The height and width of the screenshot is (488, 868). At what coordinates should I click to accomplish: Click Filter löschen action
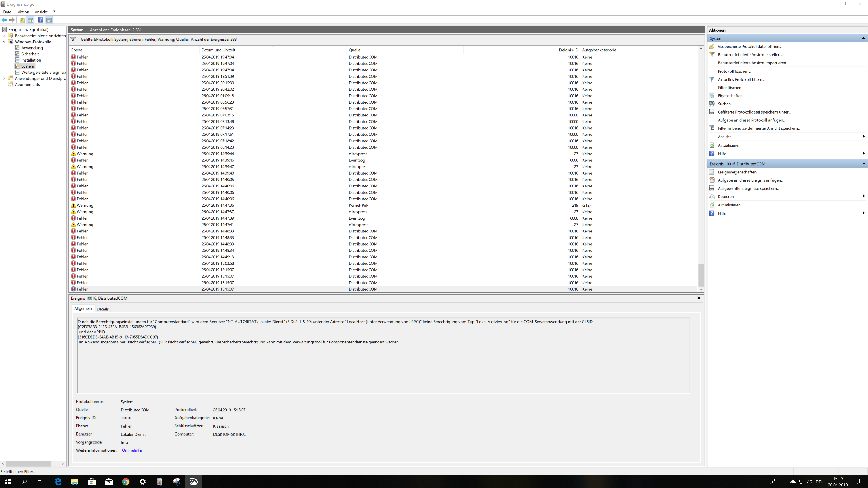[x=729, y=88]
